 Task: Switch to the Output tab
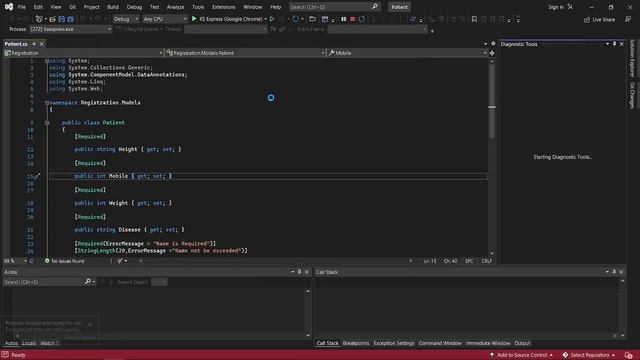click(x=522, y=343)
